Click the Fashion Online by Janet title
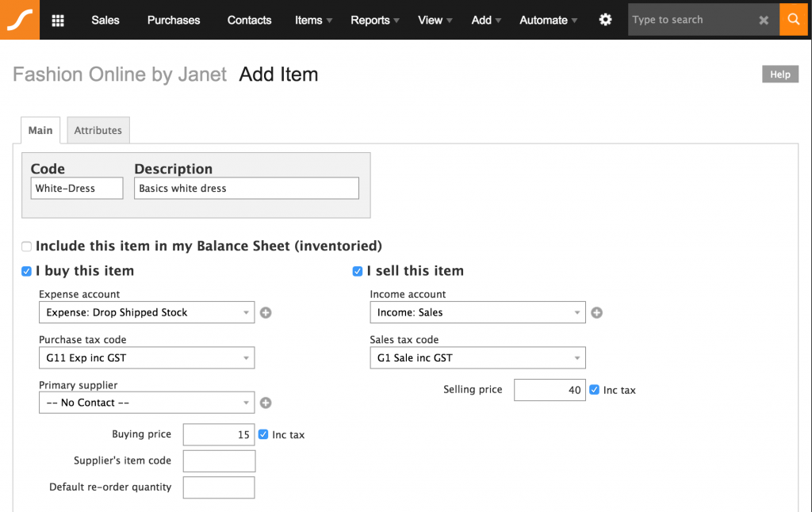This screenshot has width=812, height=512. [x=120, y=75]
